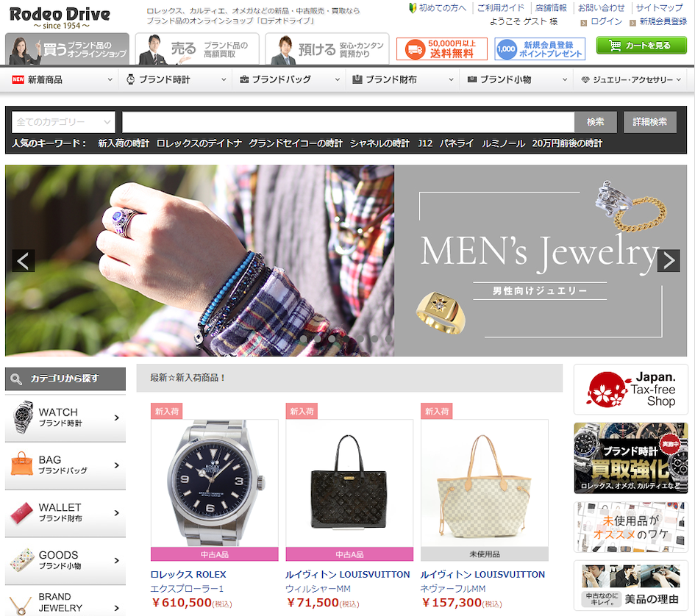Open the ロレックス ROLEX product link
The image size is (695, 616).
(188, 574)
